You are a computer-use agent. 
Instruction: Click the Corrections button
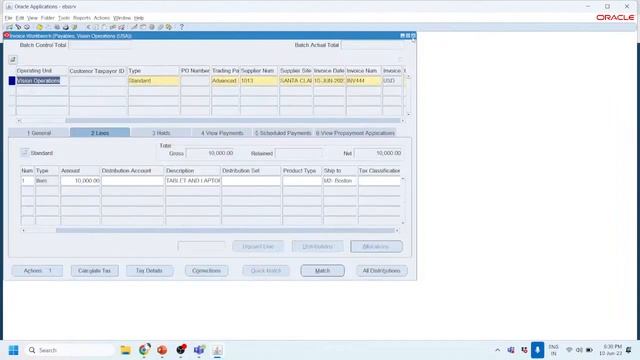coord(206,271)
